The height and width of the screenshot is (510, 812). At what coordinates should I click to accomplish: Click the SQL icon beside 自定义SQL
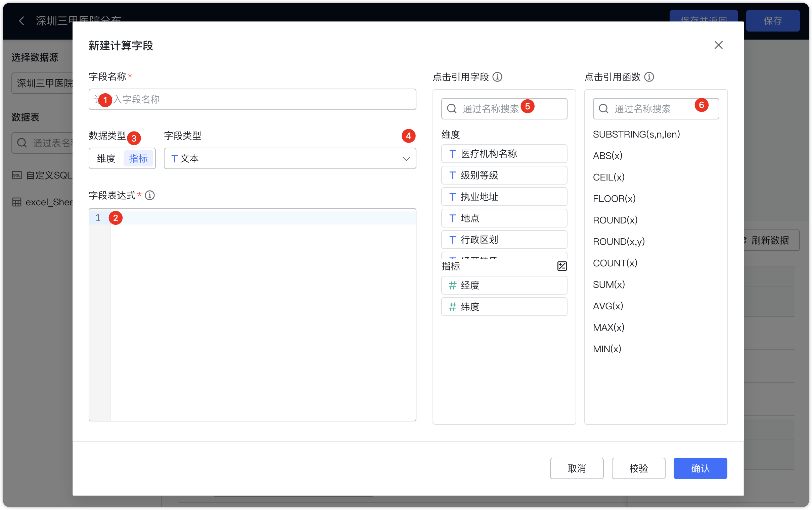(x=17, y=175)
